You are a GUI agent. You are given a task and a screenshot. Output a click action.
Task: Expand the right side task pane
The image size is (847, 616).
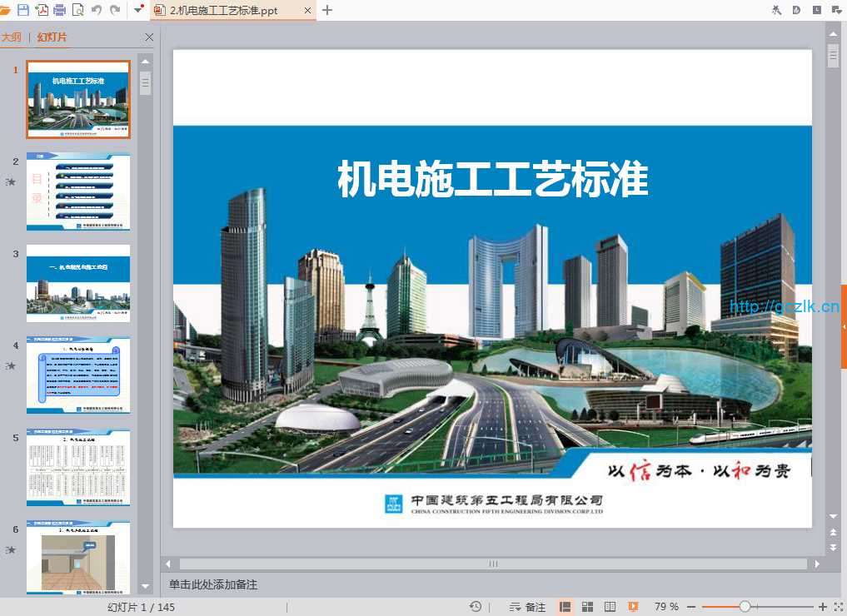pos(844,326)
